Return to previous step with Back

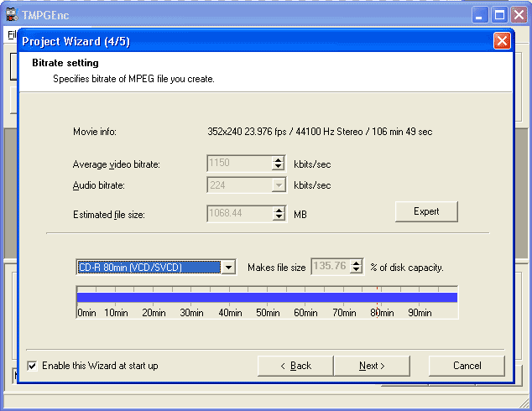[x=295, y=366]
